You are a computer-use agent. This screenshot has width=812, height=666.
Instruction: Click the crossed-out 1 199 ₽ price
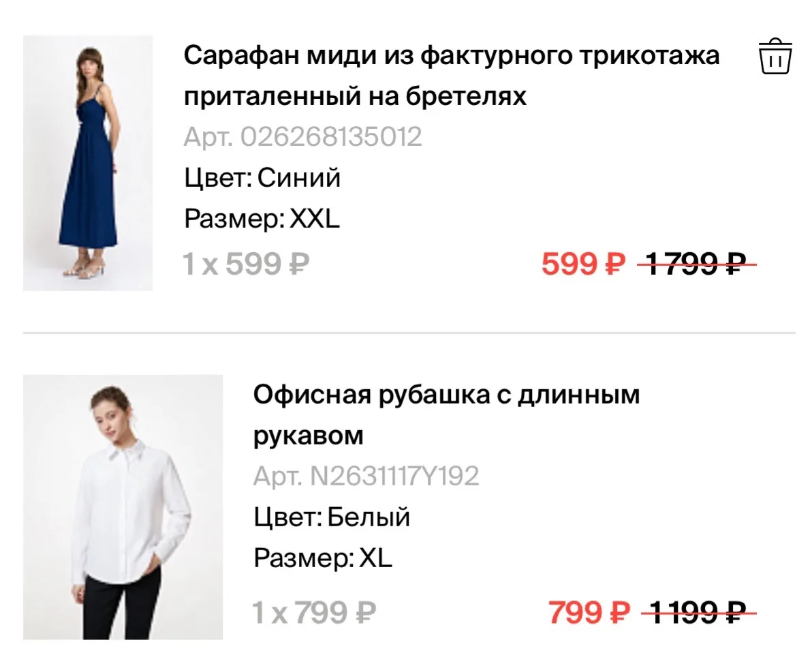point(699,612)
